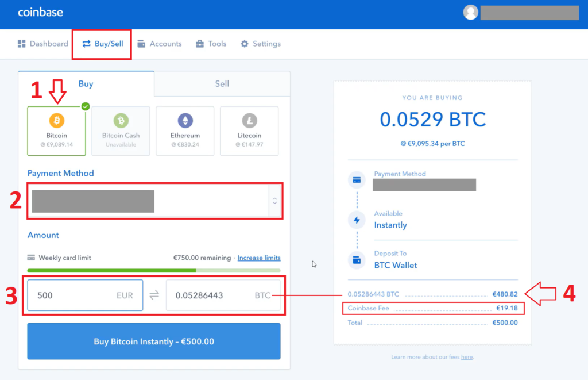Open the Payment Method dropdown
The height and width of the screenshot is (380, 588).
pos(154,201)
